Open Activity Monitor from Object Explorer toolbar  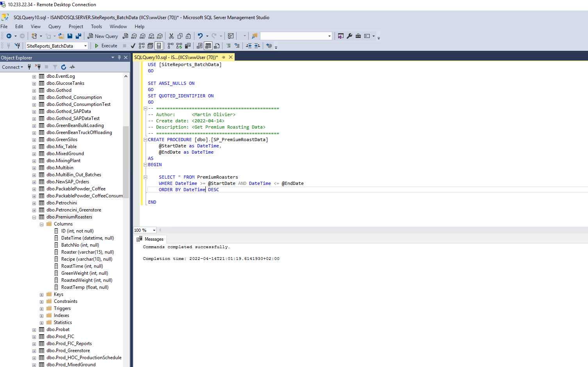click(x=72, y=67)
